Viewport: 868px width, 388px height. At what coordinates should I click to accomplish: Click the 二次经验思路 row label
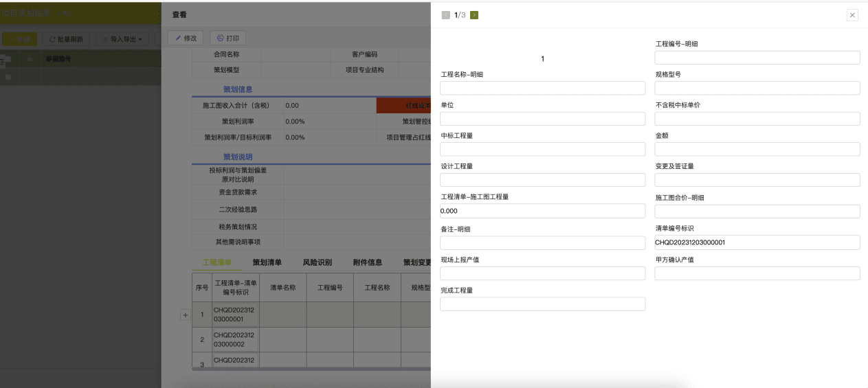click(x=238, y=209)
